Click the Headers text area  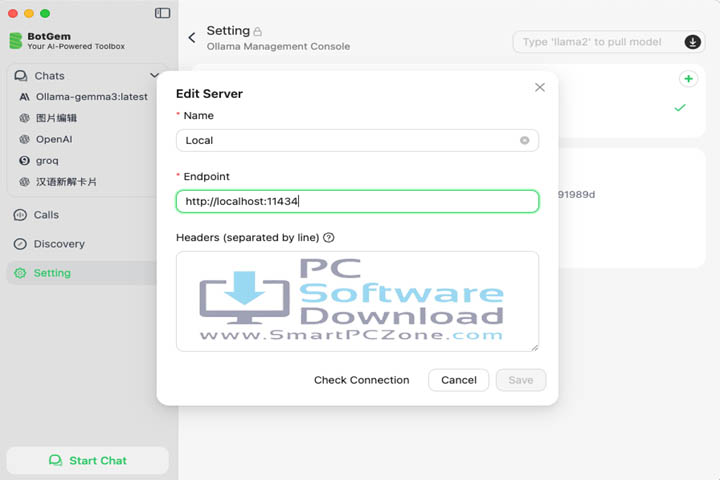pyautogui.click(x=357, y=301)
